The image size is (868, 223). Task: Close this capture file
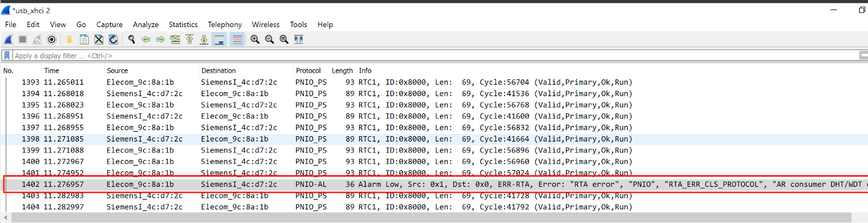tap(99, 39)
